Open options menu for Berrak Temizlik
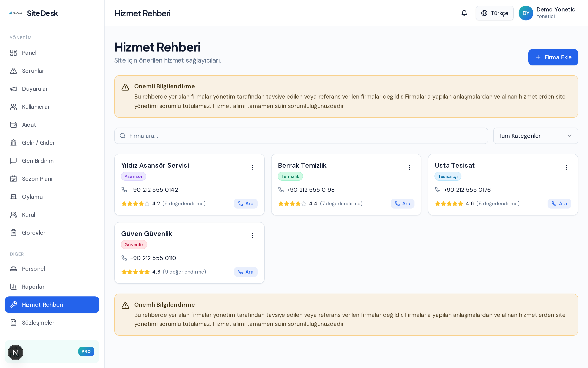This screenshot has height=368, width=588. coord(409,167)
